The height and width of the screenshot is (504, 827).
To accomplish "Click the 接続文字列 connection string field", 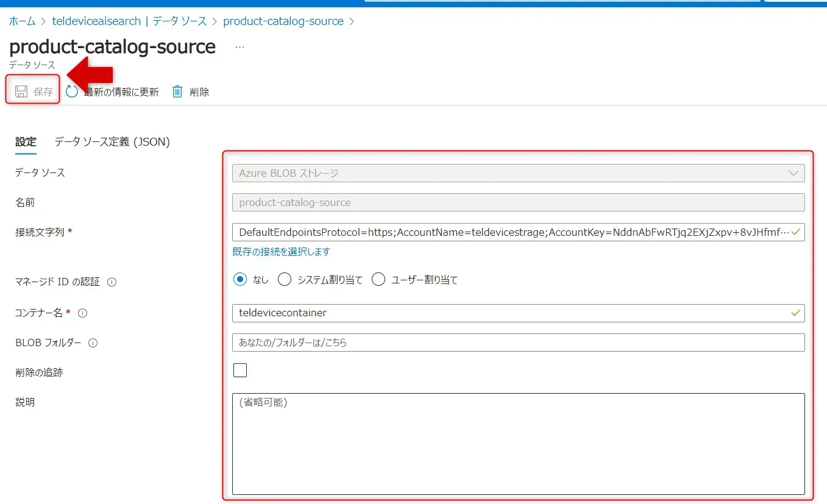I will [x=512, y=232].
